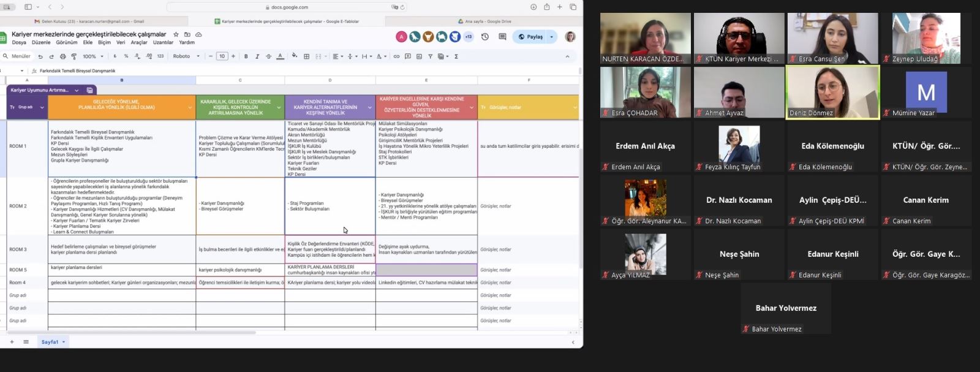Insert a link using the toolbar
980x372 pixels.
tap(396, 56)
